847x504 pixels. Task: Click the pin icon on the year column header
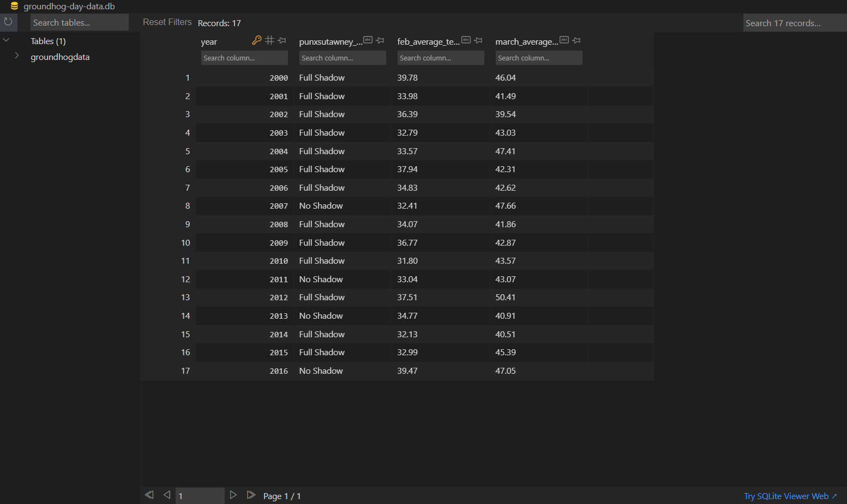coord(282,40)
